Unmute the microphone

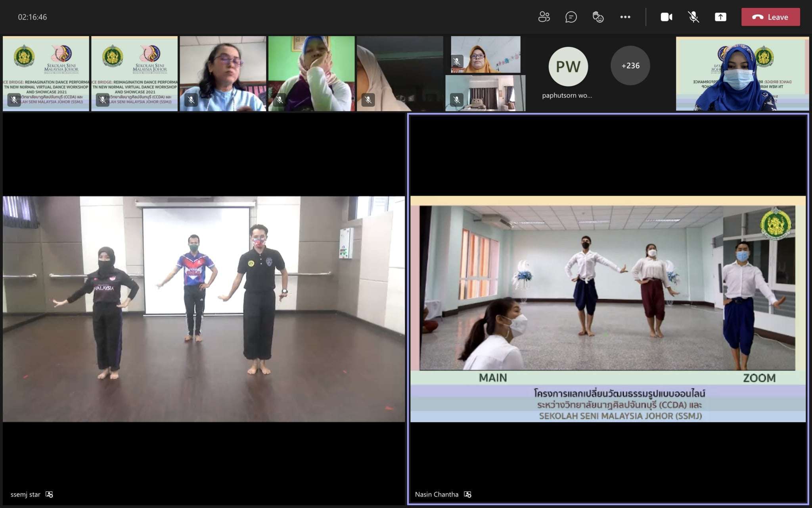pos(693,17)
